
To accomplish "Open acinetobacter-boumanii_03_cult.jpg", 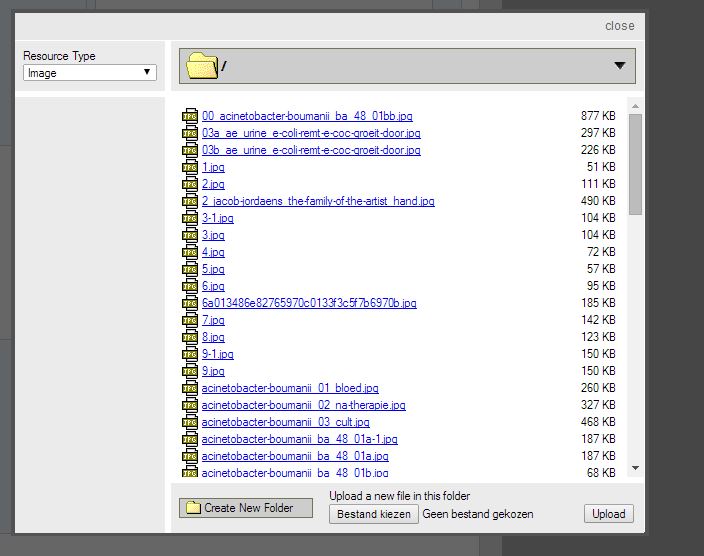I will tap(286, 422).
